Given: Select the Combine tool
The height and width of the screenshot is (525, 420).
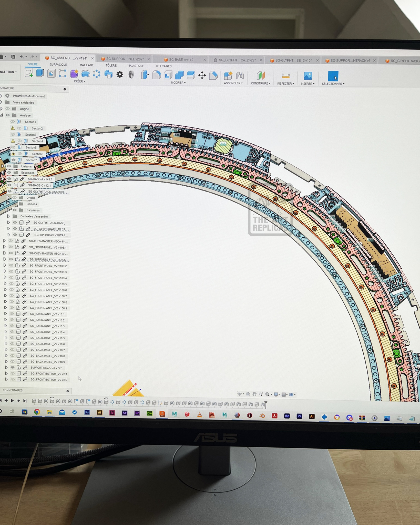Looking at the screenshot, I should tap(179, 75).
